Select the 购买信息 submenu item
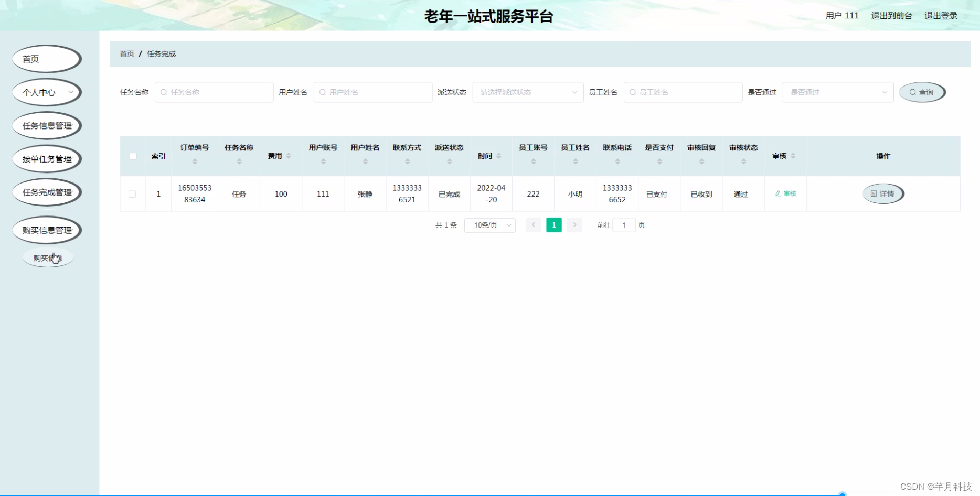Viewport: 980px width, 496px height. [x=48, y=258]
